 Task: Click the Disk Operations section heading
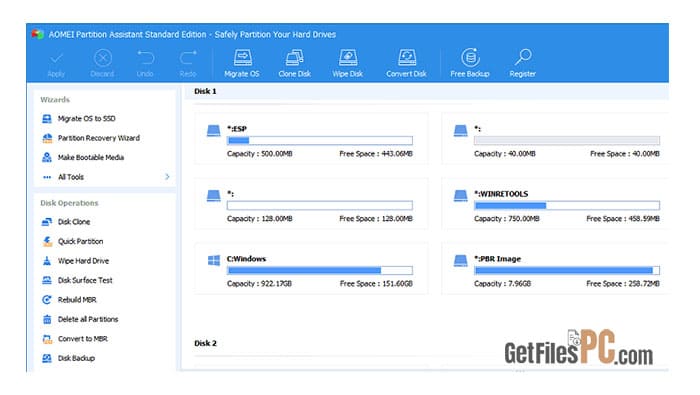(x=69, y=203)
